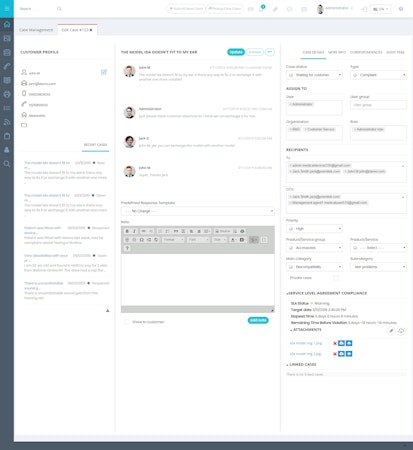Click the outlined button next to Update
413x450 pixels.
tap(255, 52)
